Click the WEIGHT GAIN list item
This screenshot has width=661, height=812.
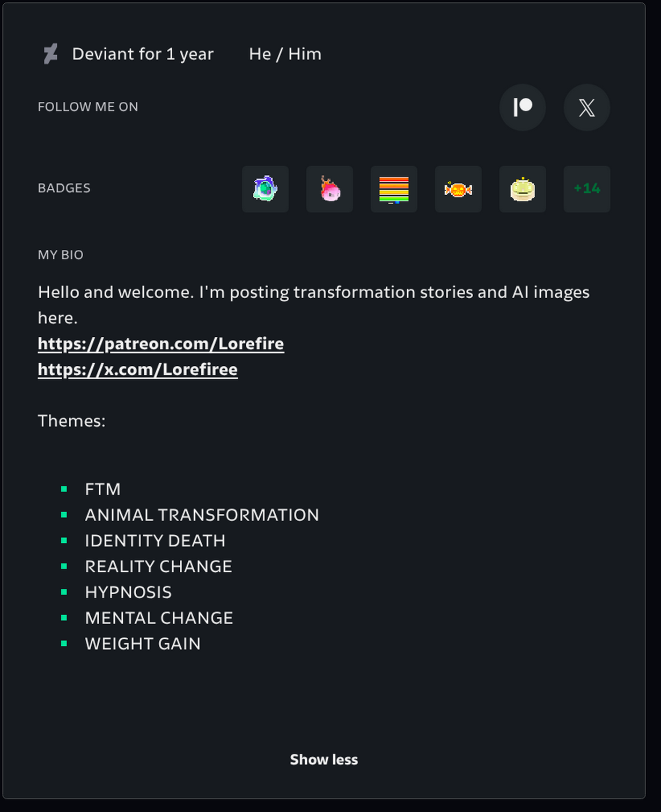tap(143, 644)
